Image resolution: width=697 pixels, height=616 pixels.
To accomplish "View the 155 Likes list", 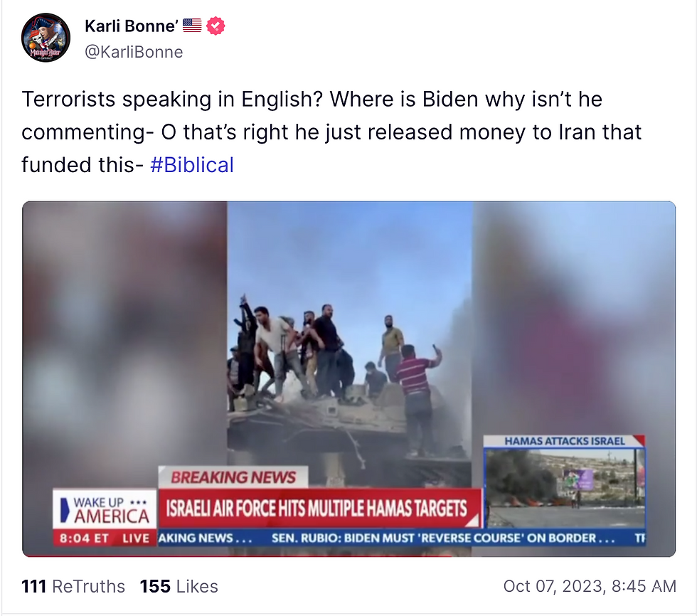I will click(x=179, y=586).
